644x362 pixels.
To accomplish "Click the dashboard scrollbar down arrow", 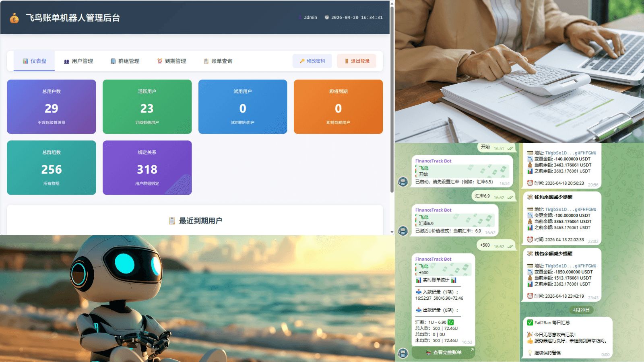I will [392, 232].
